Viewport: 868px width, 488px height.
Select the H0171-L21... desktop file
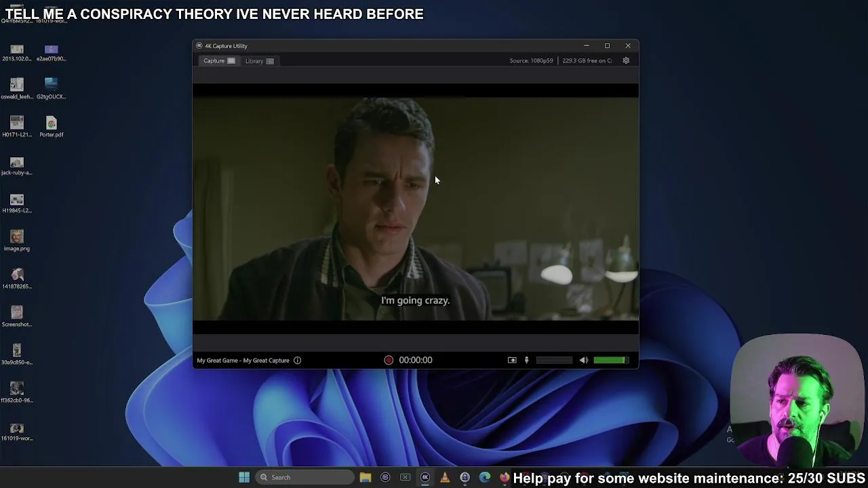tap(17, 127)
